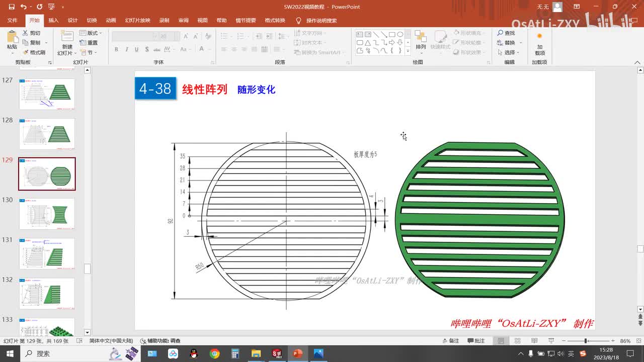Select slide 130 thumbnail
The width and height of the screenshot is (644, 362).
pos(47,214)
